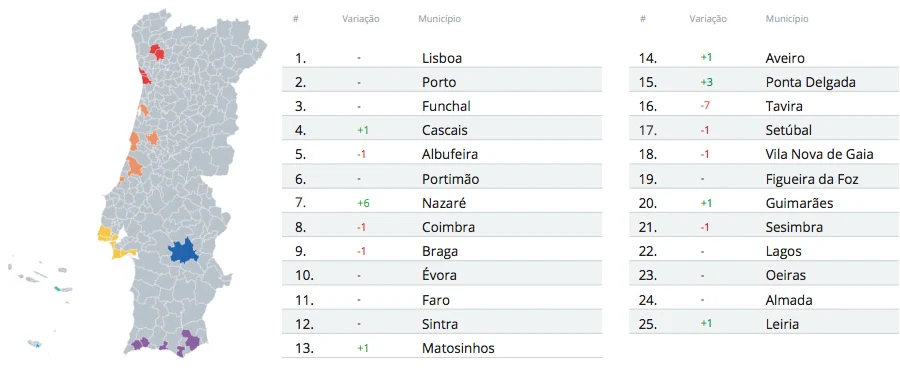Select the green Azores island marker

point(57,288)
